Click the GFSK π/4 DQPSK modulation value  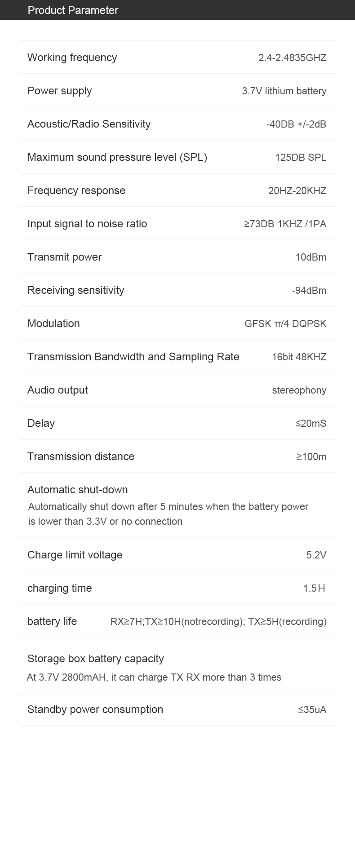click(285, 323)
